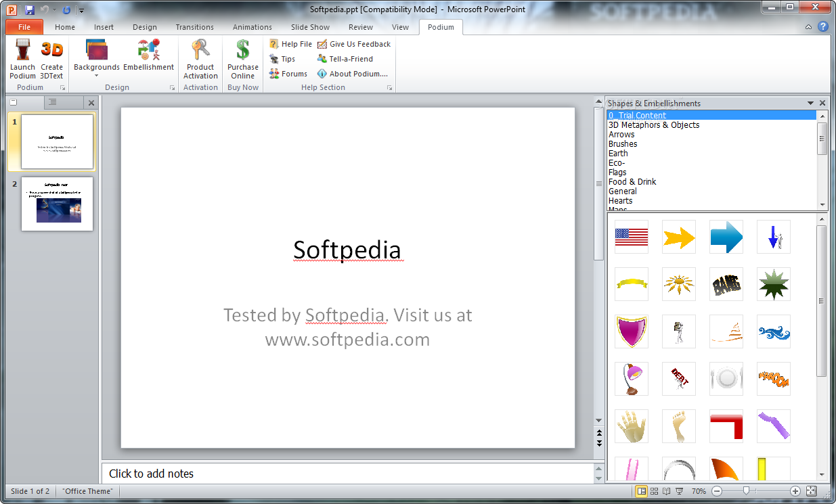
Task: Open Microsoft Office Help
Action: pos(823,27)
